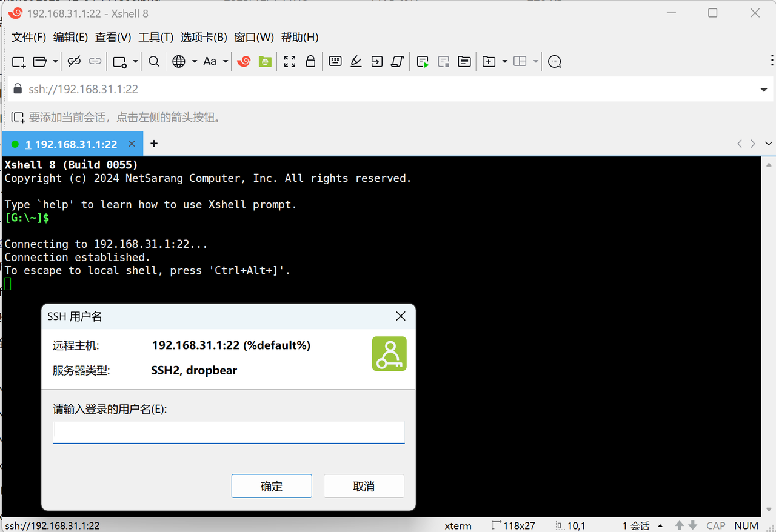The image size is (776, 532).
Task: Click the Open Session folder icon
Action: (x=40, y=61)
